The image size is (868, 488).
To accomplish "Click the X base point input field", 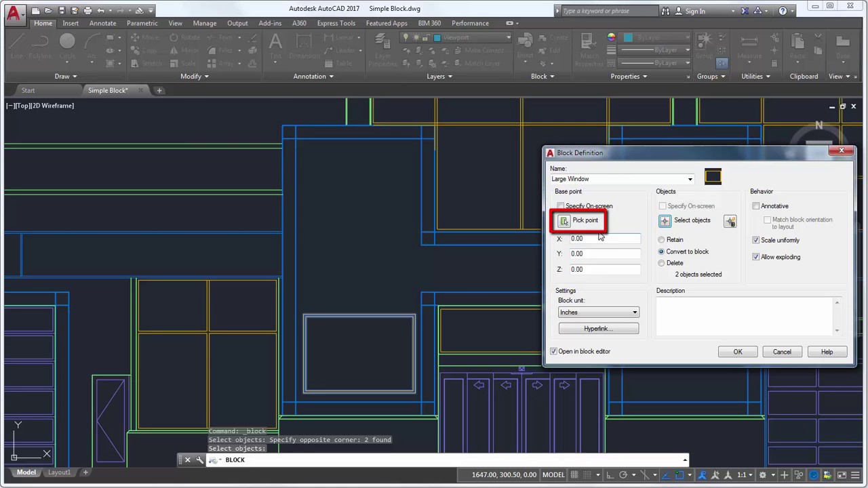I will tap(604, 239).
